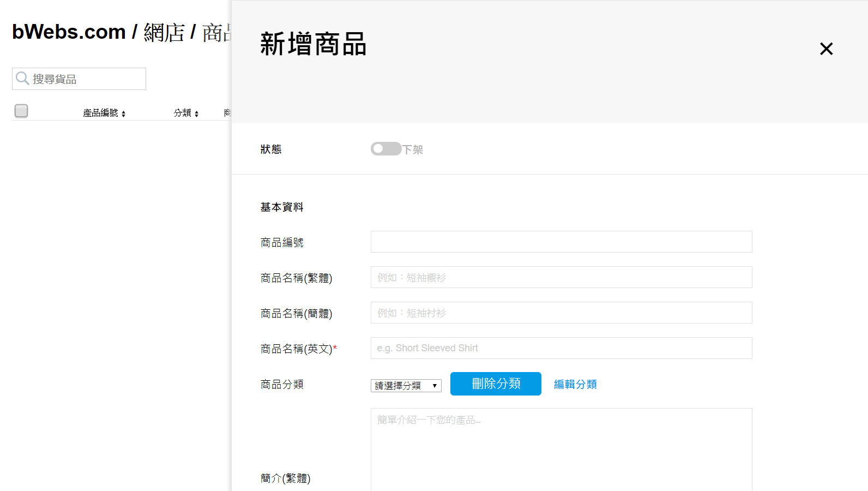Click the 商品名稱(簡體) text field
Viewport: 868px width, 491px height.
(561, 313)
